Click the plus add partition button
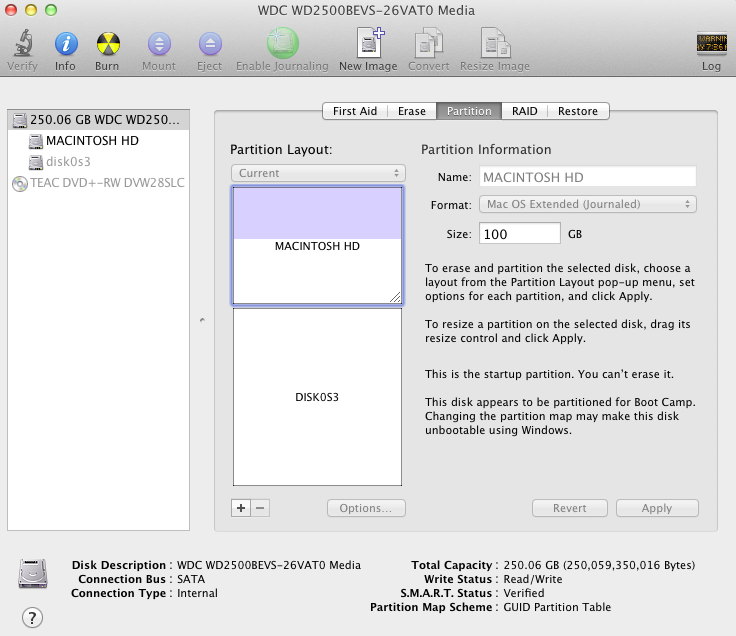This screenshot has width=736, height=636. pyautogui.click(x=240, y=508)
